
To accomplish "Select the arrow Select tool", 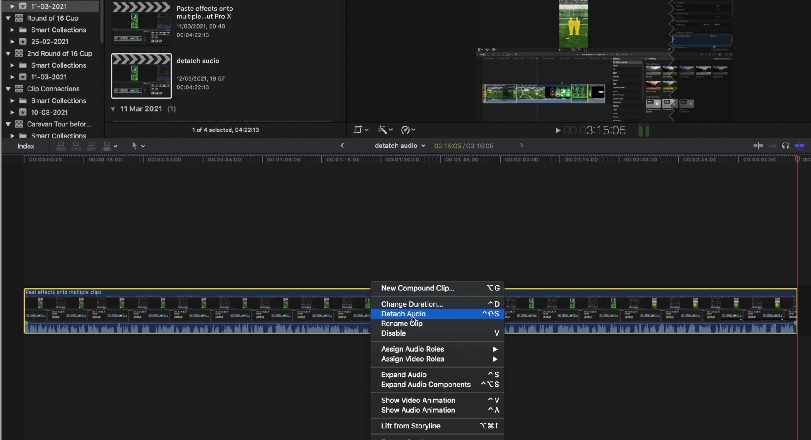I will pyautogui.click(x=134, y=146).
